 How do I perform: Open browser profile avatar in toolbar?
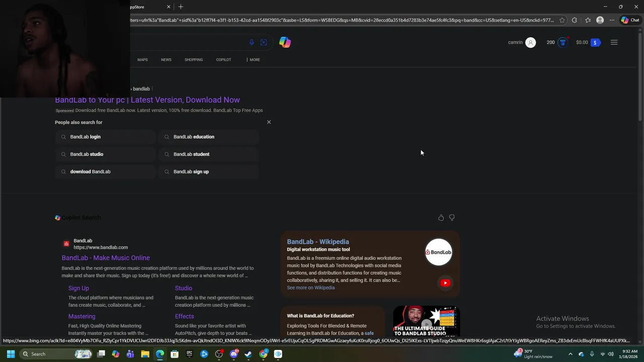pyautogui.click(x=600, y=20)
